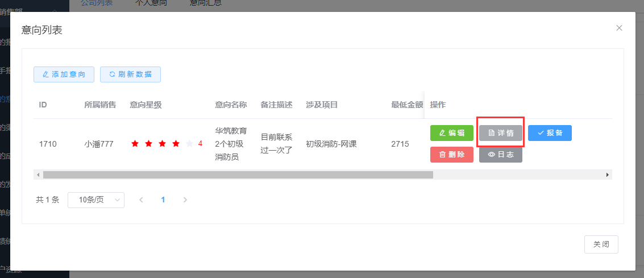Select the third star in 意向星级
This screenshot has width=644, height=278.
tap(162, 144)
